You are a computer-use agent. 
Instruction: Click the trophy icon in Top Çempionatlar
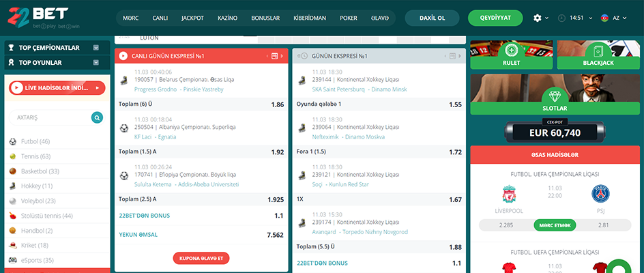pos(12,48)
